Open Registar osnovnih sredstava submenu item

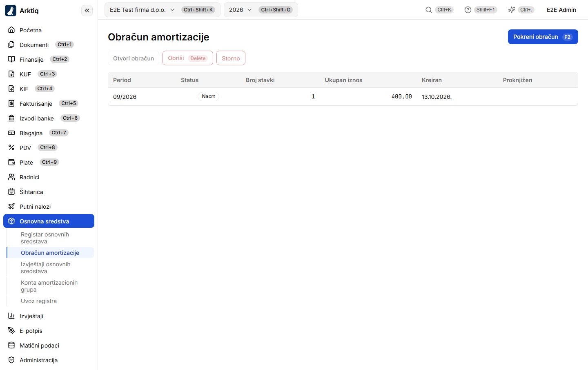(50, 238)
